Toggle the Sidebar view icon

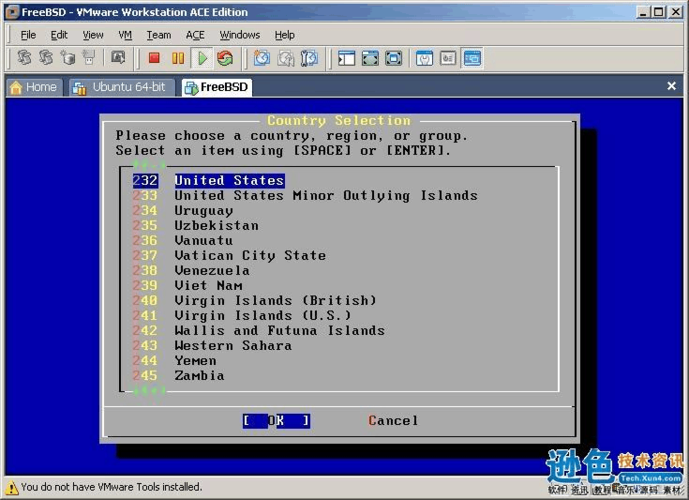346,58
